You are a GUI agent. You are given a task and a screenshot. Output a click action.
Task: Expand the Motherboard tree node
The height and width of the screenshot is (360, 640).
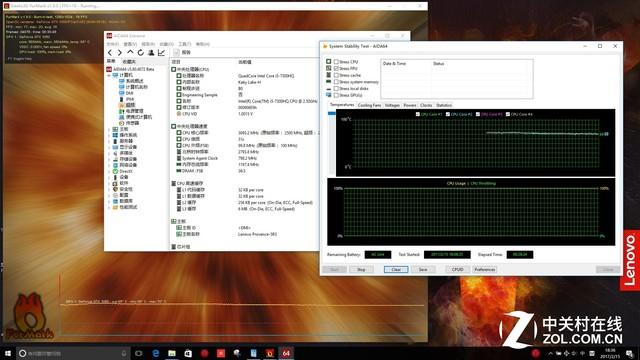[x=109, y=129]
